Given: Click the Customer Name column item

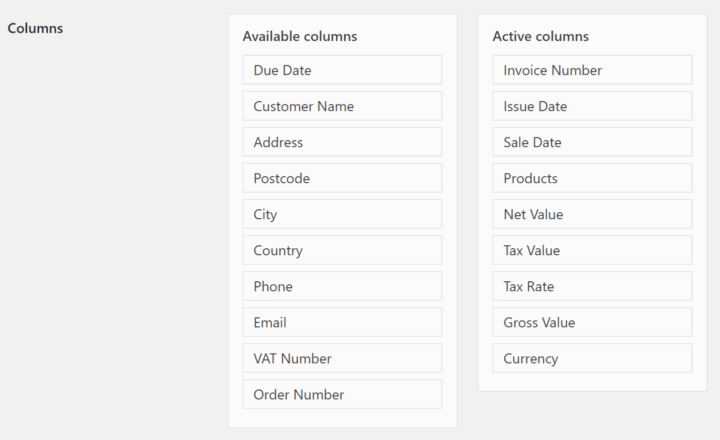Looking at the screenshot, I should pyautogui.click(x=342, y=106).
